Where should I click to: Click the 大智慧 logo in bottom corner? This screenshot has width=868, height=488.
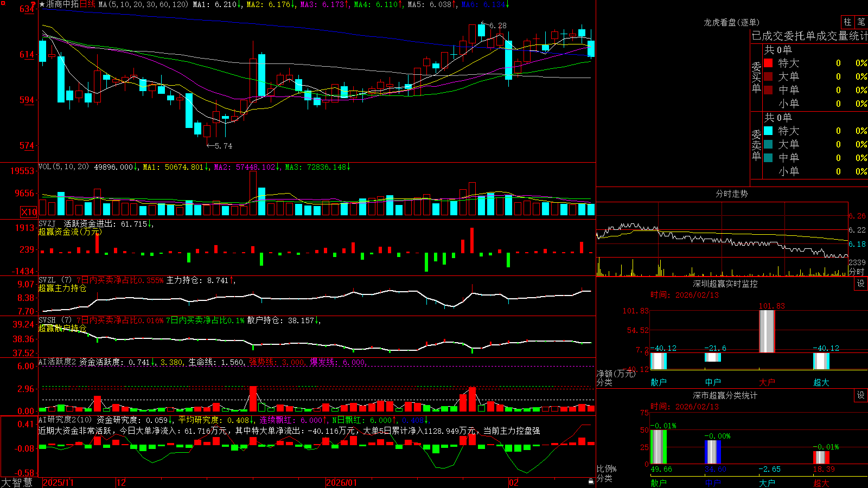click(17, 483)
